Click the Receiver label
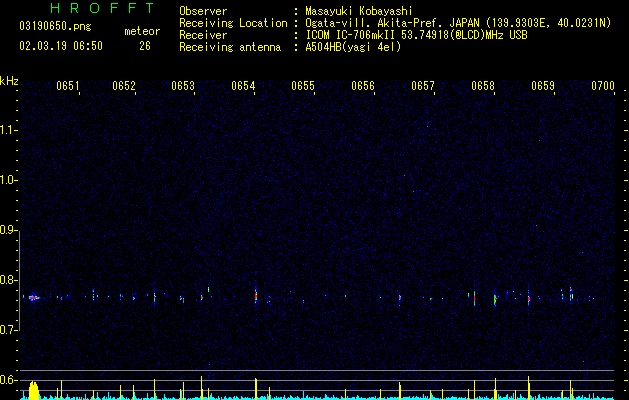Image resolution: width=629 pixels, height=400 pixels. [203, 35]
